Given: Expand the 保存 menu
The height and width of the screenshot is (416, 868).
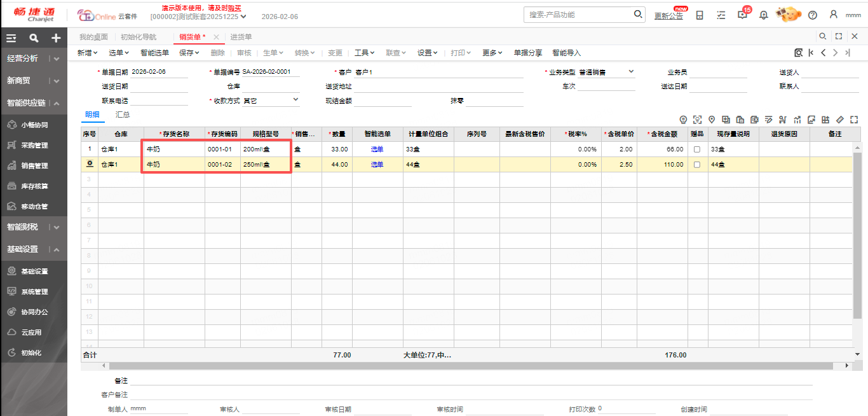Looking at the screenshot, I should [x=189, y=53].
